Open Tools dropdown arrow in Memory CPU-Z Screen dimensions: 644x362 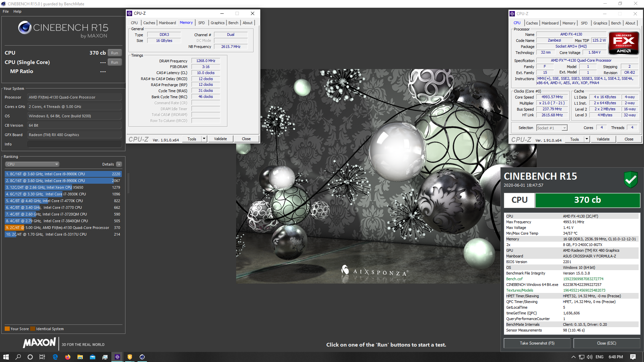tap(204, 139)
